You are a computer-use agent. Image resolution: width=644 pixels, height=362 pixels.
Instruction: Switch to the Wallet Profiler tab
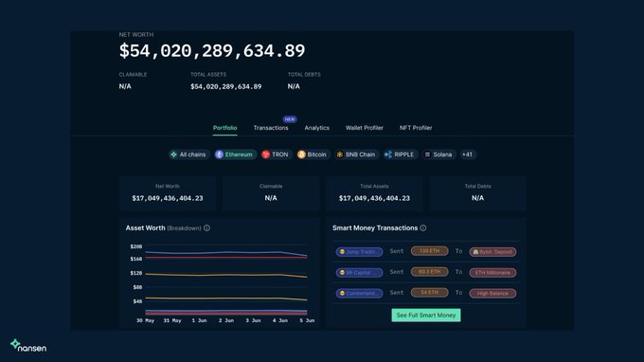[364, 128]
